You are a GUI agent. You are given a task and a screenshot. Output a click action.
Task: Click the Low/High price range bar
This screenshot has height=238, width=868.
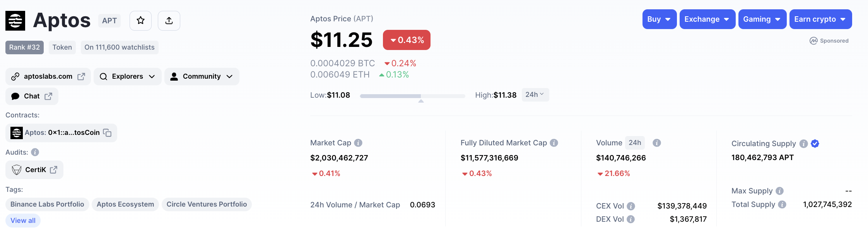pyautogui.click(x=412, y=96)
